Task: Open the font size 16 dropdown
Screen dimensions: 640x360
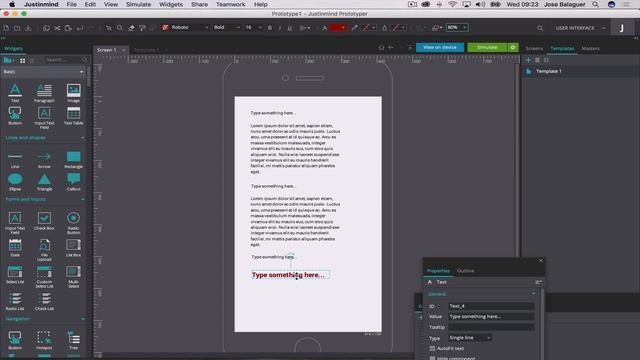Action: 253,27
